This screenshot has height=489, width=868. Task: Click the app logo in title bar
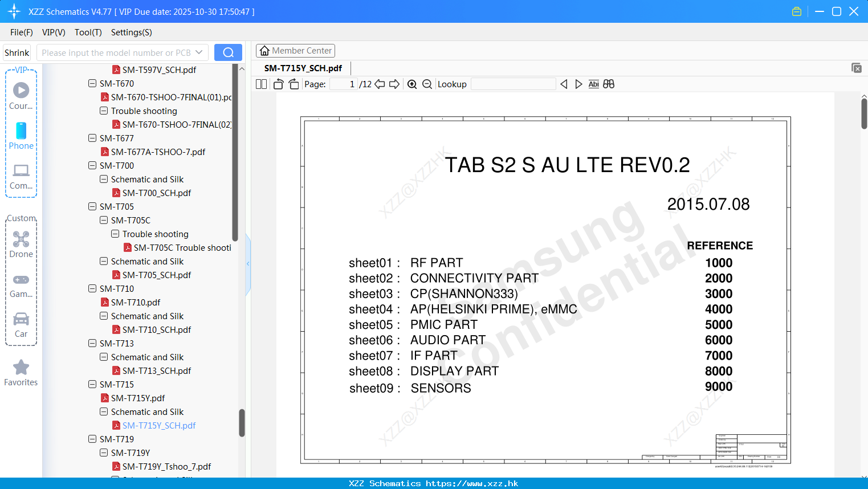[x=14, y=11]
